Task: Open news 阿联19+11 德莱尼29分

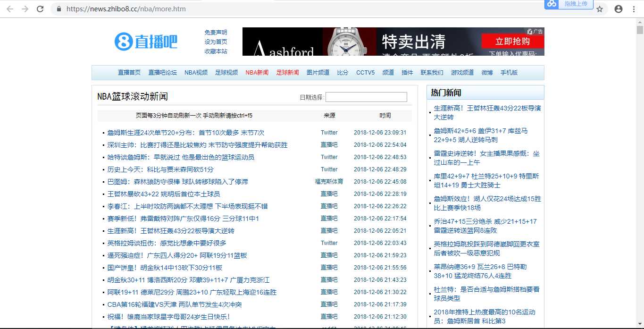Action: [x=192, y=292]
